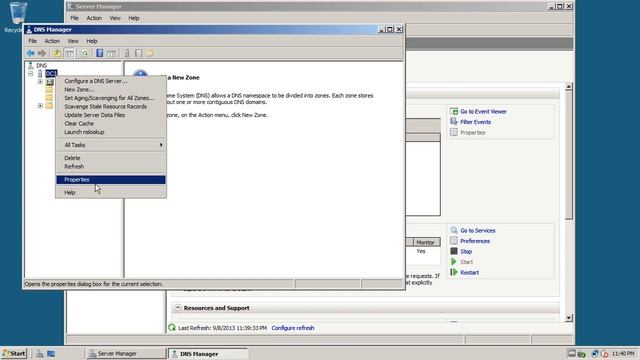
Task: Choose Launch nslookup from context menu
Action: [x=111, y=132]
